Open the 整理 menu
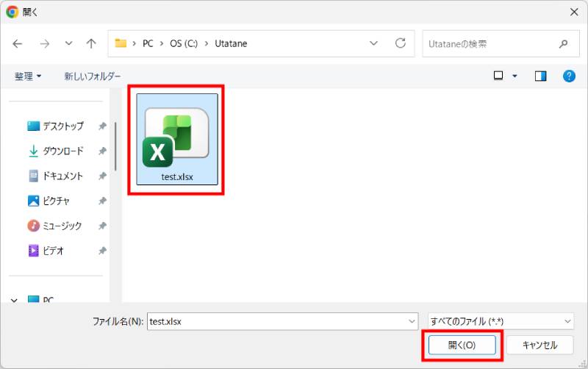The height and width of the screenshot is (369, 588). 28,76
